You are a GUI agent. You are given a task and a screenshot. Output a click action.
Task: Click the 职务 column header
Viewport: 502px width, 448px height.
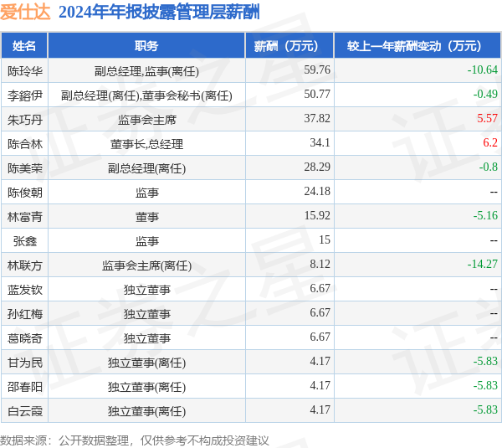click(146, 46)
